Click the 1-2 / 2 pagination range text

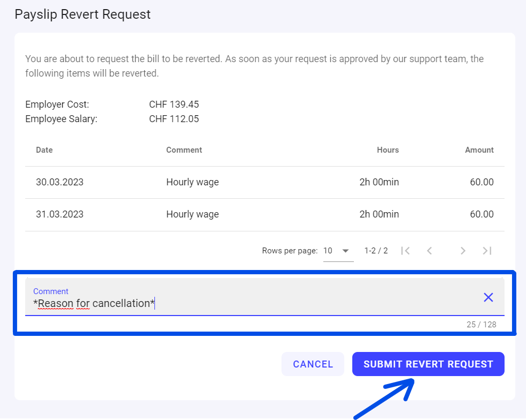[376, 251]
